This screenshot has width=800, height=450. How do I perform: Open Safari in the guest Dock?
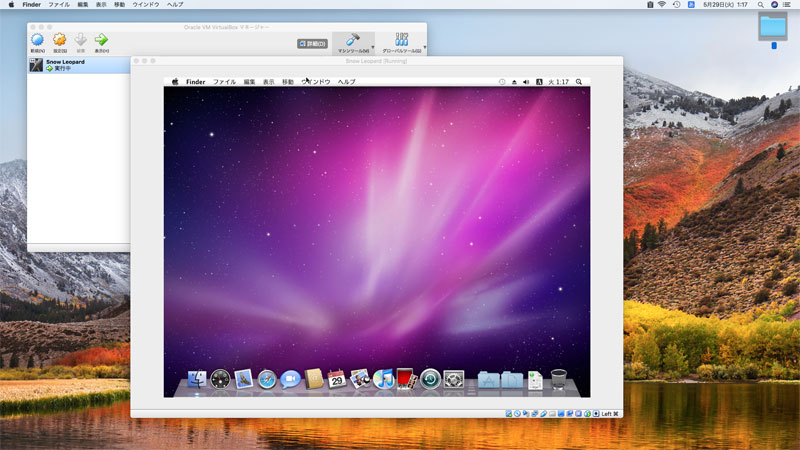(x=267, y=379)
